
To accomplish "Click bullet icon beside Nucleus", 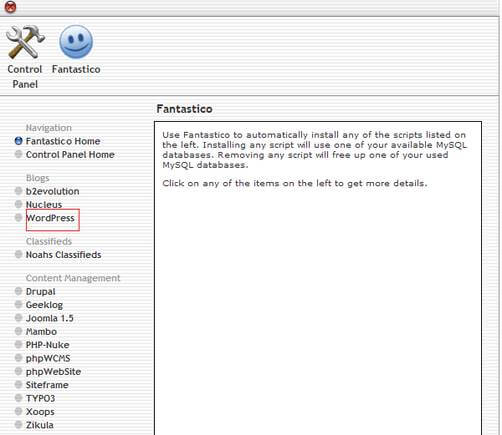I will pos(19,204).
